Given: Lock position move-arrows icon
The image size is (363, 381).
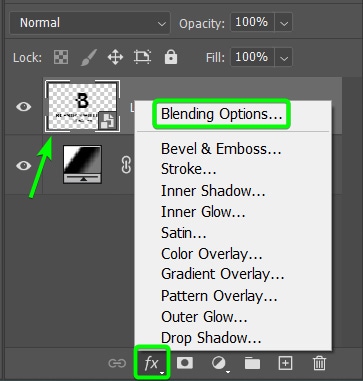Looking at the screenshot, I should [115, 57].
